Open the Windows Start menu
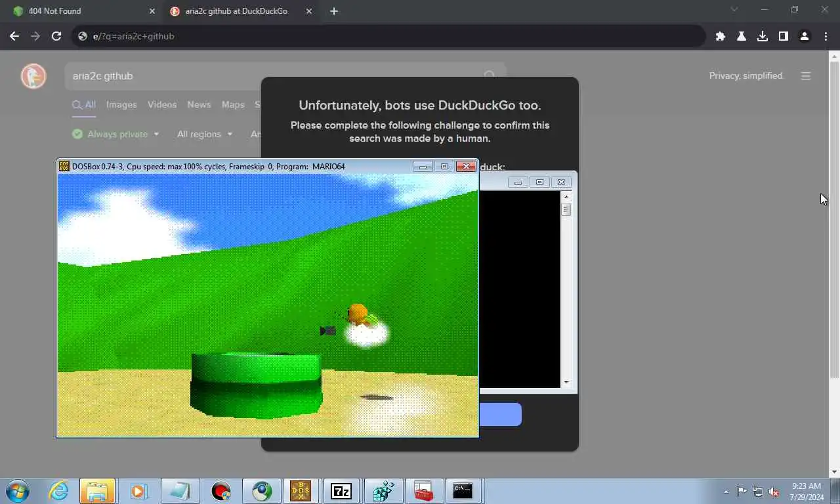The width and height of the screenshot is (840, 504). 18,491
